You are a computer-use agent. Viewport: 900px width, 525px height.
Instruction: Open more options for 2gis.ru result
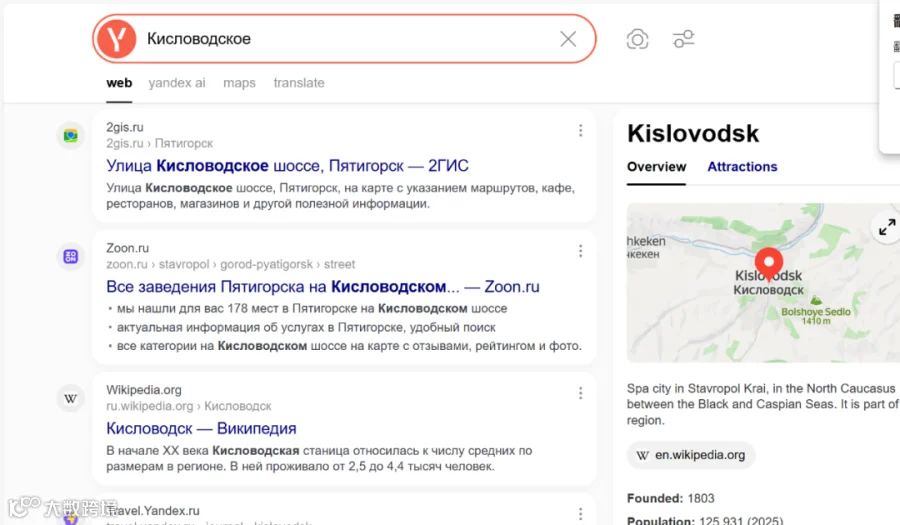point(580,131)
